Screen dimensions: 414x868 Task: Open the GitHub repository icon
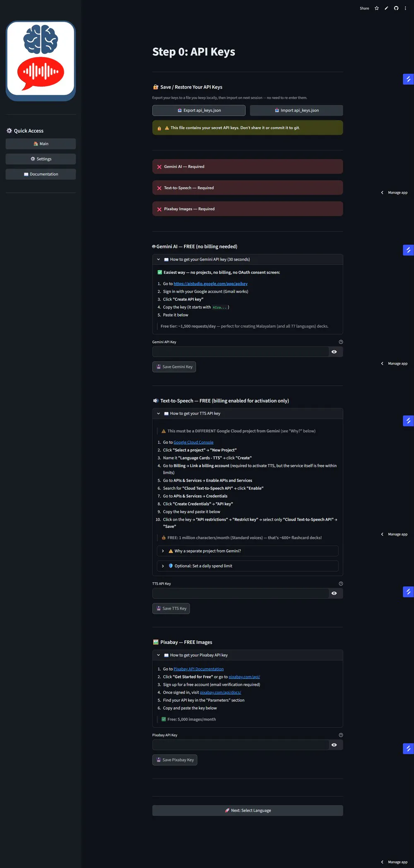(396, 8)
